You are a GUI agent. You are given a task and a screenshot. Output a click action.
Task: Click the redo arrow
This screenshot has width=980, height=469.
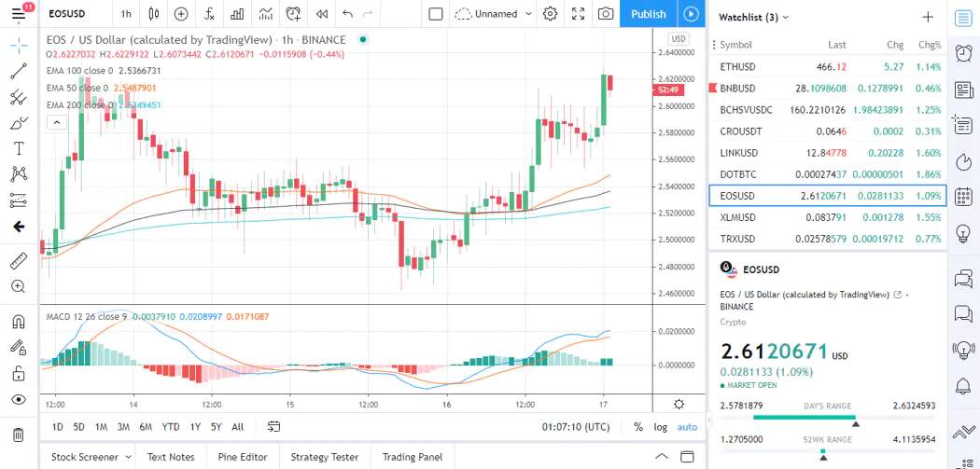(x=368, y=14)
